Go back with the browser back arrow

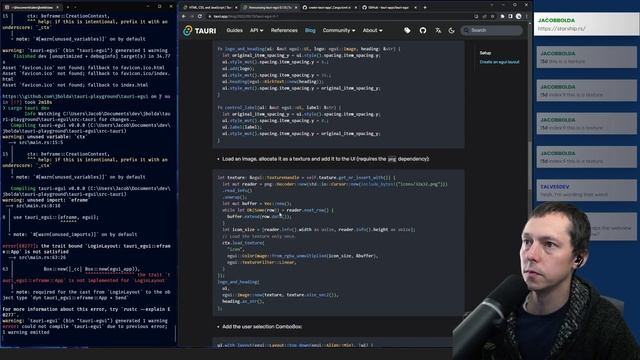pyautogui.click(x=184, y=16)
